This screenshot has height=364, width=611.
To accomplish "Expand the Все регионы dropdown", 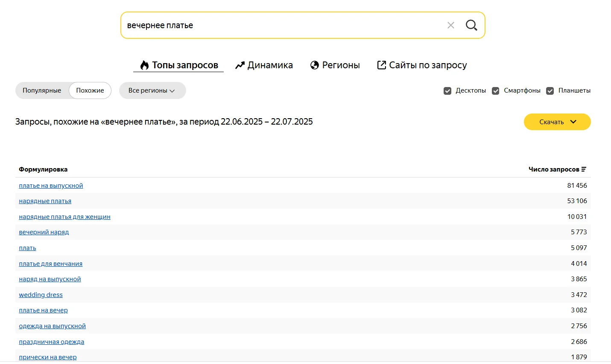I will 152,90.
